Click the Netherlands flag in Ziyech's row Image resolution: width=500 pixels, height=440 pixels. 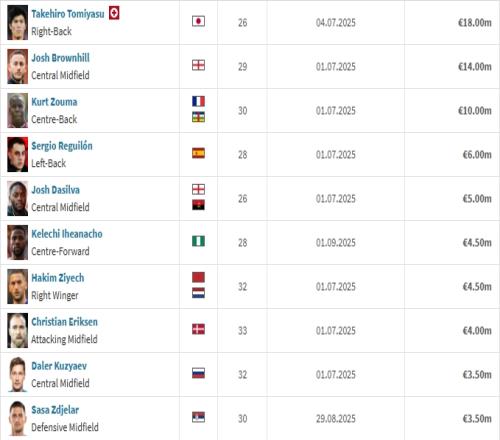tap(198, 293)
